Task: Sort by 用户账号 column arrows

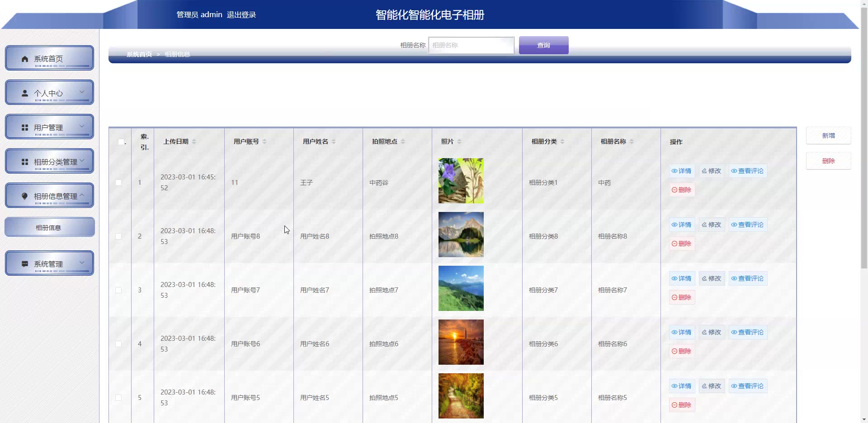Action: point(264,141)
